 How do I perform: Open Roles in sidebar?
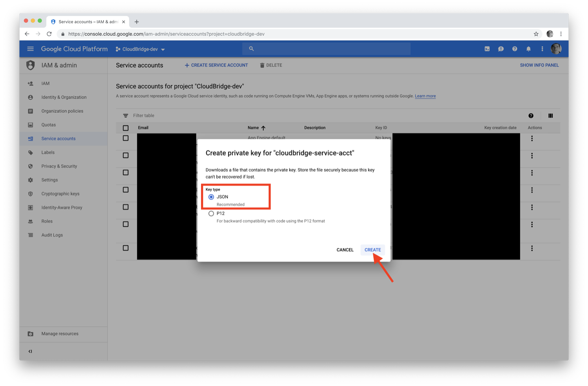pyautogui.click(x=47, y=221)
